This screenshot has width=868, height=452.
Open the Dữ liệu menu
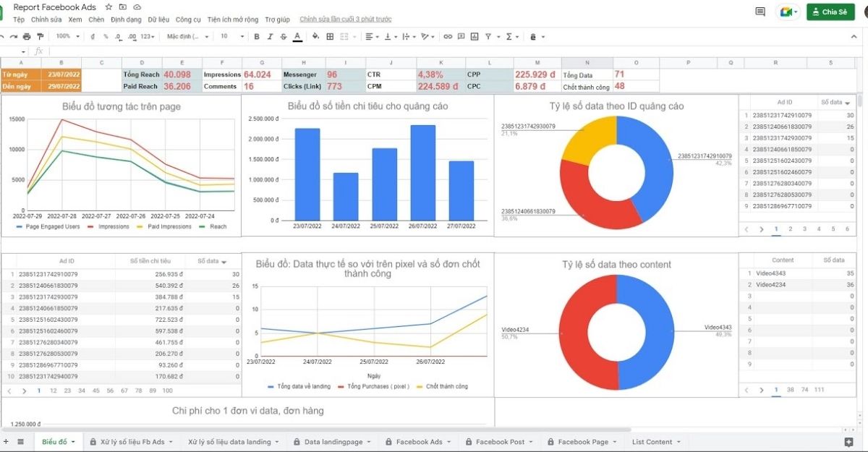[158, 20]
